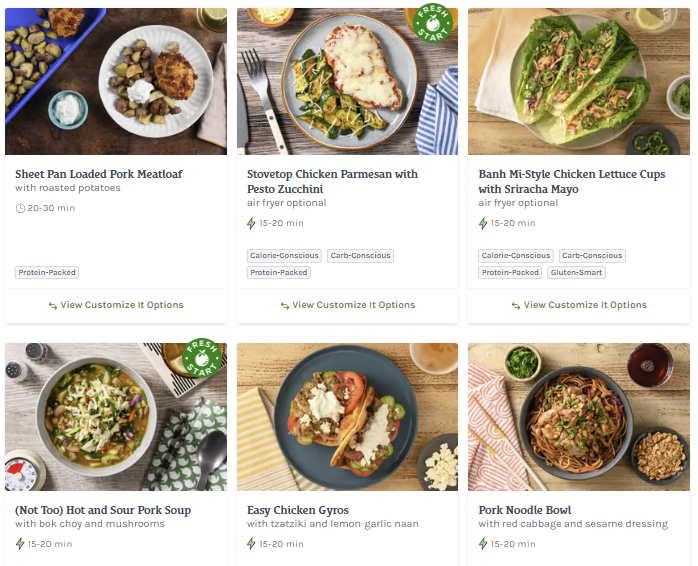Expand Customize It Options for Pork Meatloaf

116,305
